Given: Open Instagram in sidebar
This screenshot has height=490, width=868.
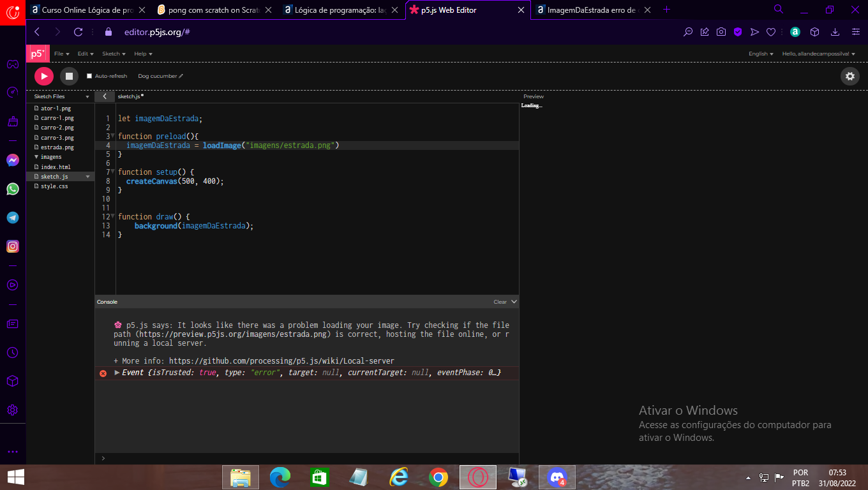Looking at the screenshot, I should click(13, 246).
